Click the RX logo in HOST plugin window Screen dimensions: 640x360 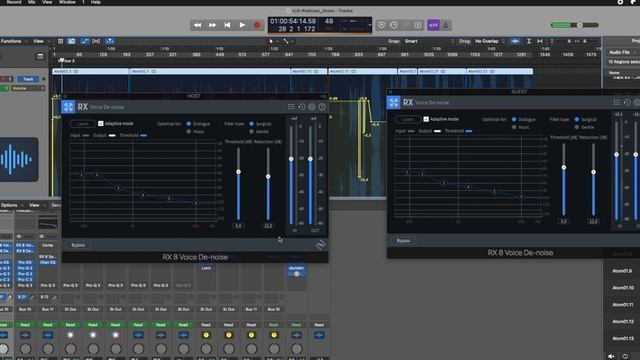tap(68, 107)
